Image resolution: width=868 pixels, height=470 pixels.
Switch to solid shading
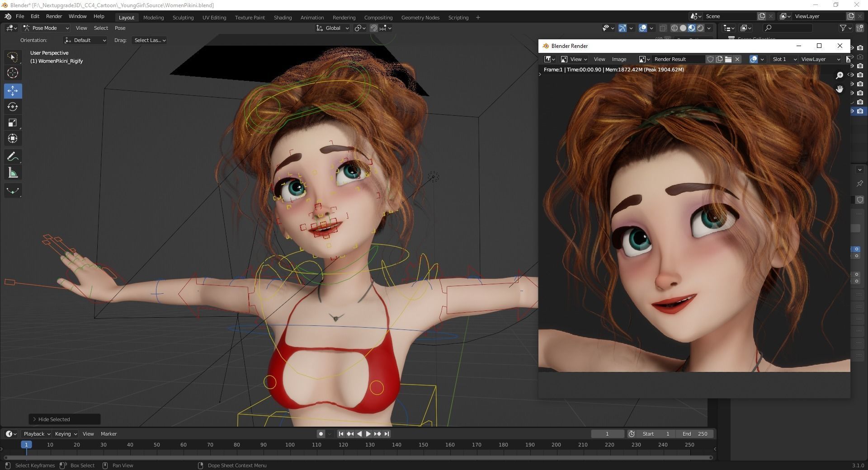(x=683, y=28)
